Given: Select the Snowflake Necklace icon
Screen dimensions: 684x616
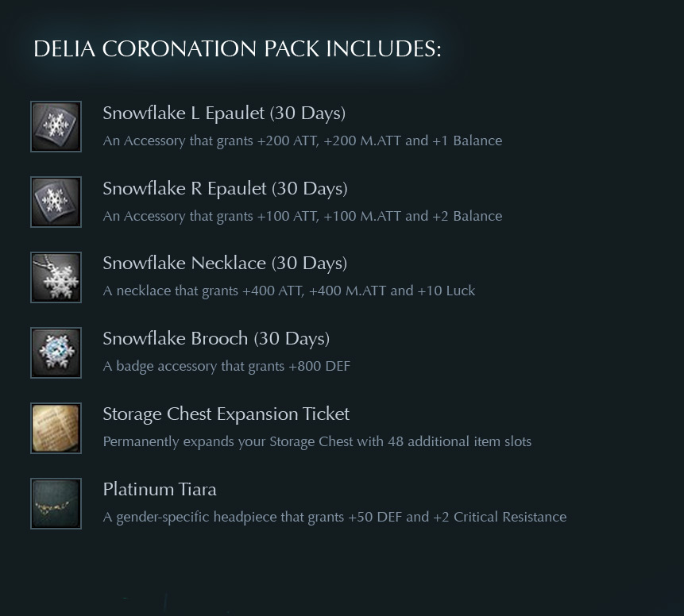Looking at the screenshot, I should click(x=56, y=277).
